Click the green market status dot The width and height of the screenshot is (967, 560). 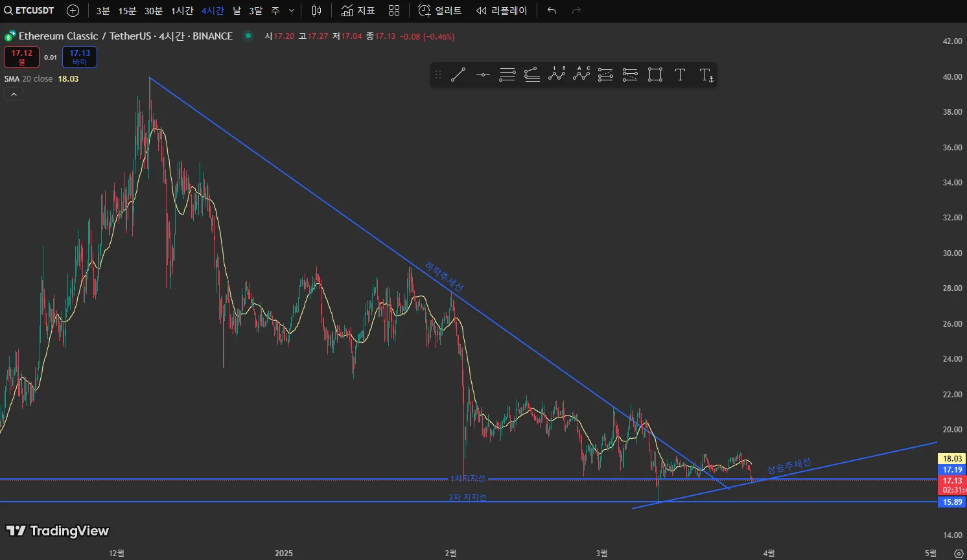pos(248,36)
